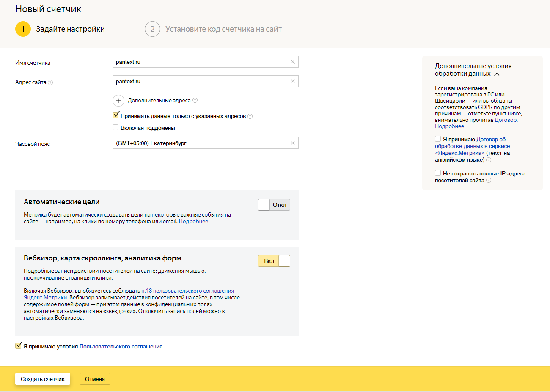Viewport: 550px width, 392px height.
Task: Click the plus icon for additional addresses
Action: point(118,101)
